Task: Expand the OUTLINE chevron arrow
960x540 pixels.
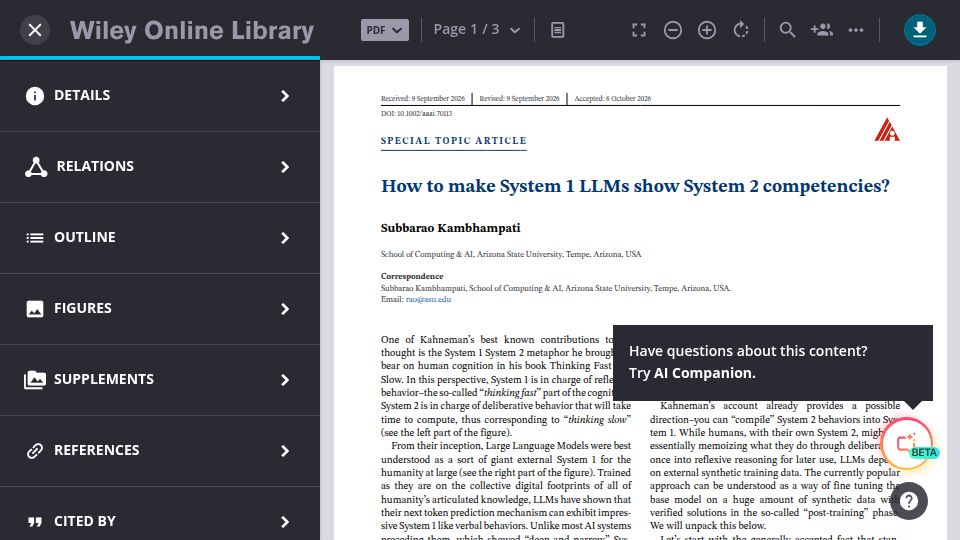Action: [285, 238]
